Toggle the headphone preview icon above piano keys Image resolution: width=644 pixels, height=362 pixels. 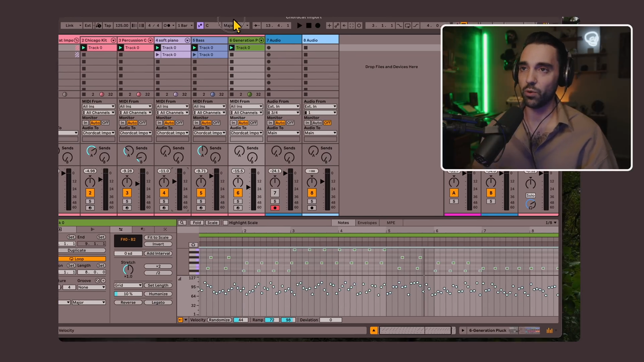point(193,245)
